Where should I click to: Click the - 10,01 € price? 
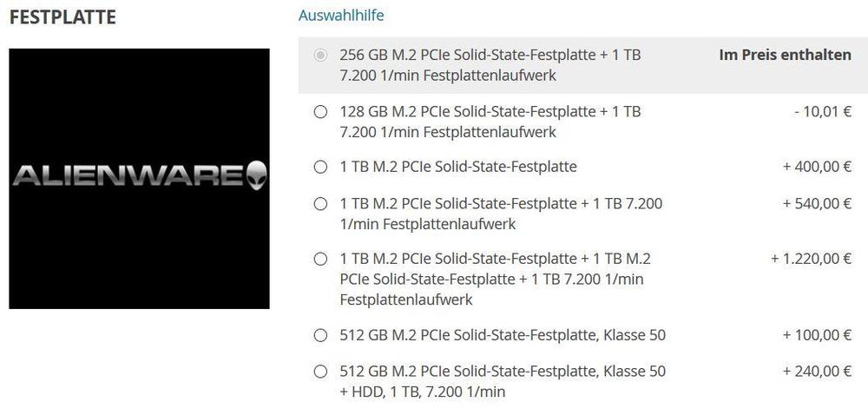point(822,112)
